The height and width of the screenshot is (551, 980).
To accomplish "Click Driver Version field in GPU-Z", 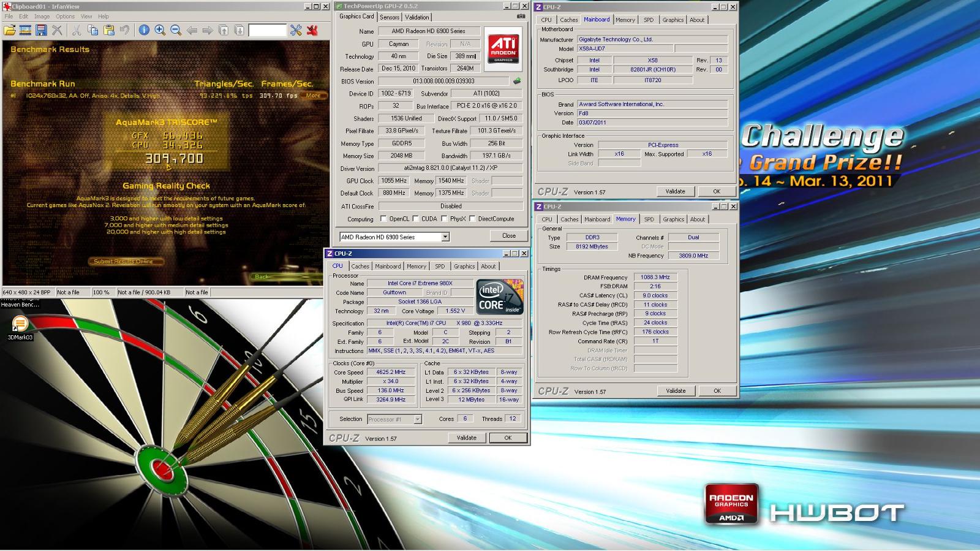I will 450,168.
